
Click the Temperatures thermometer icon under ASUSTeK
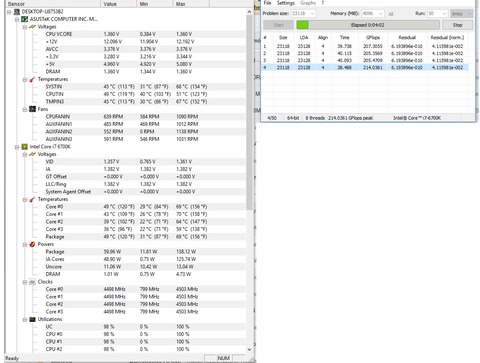(x=32, y=79)
